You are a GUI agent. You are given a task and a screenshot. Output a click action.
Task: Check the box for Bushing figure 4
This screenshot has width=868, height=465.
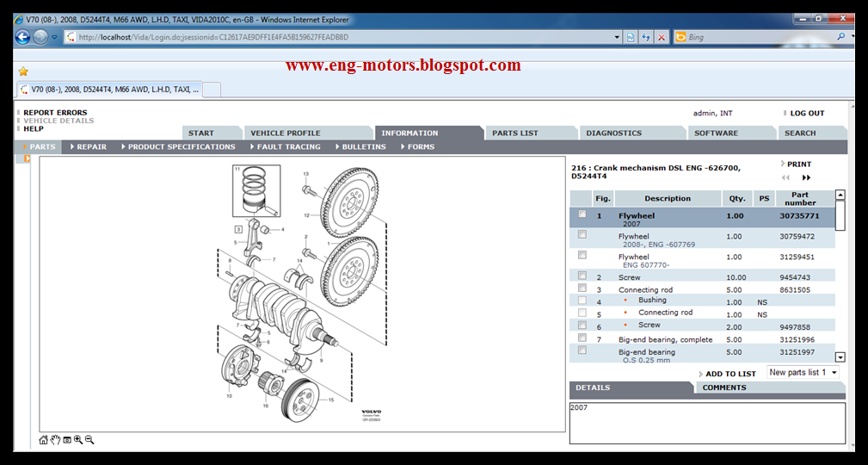(582, 300)
